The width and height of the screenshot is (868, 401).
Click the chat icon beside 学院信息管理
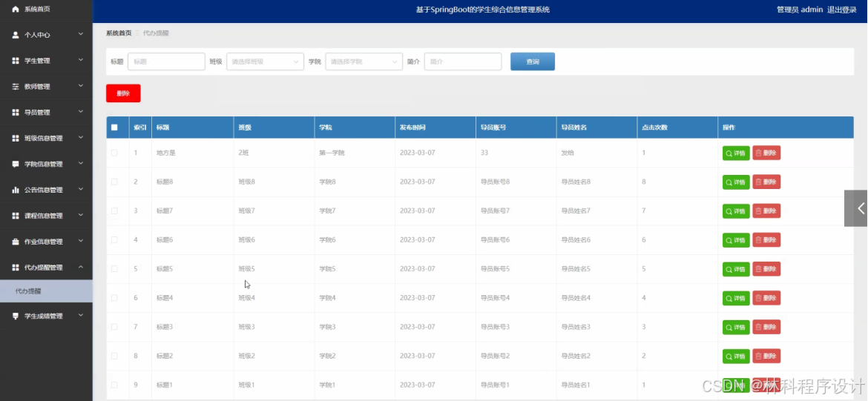16,165
